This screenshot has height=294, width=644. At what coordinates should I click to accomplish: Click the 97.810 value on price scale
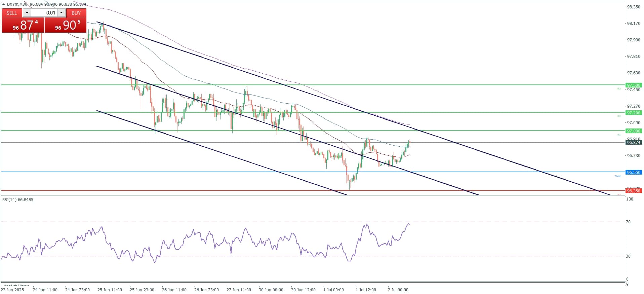(634, 56)
